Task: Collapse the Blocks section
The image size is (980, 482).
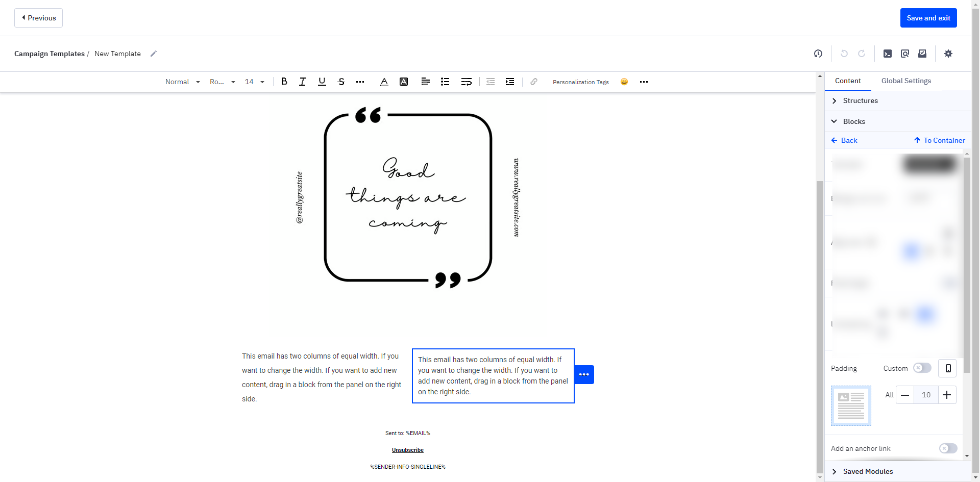Action: 898,121
